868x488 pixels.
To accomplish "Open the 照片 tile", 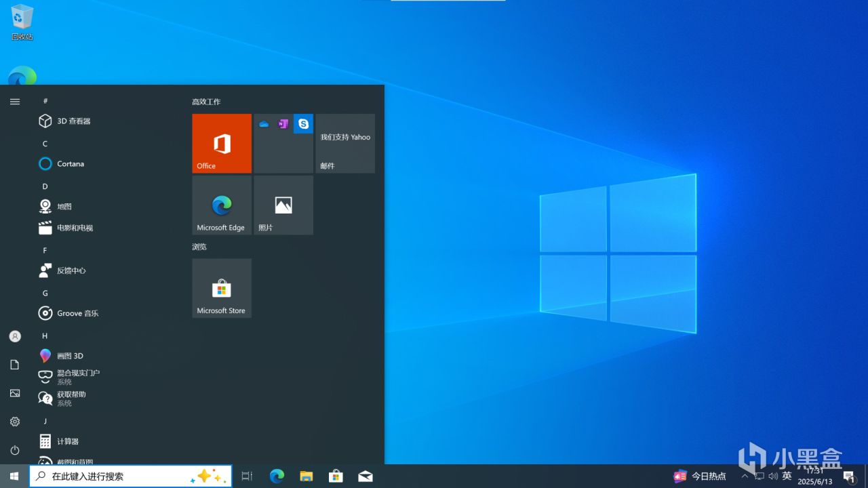I will click(x=283, y=205).
